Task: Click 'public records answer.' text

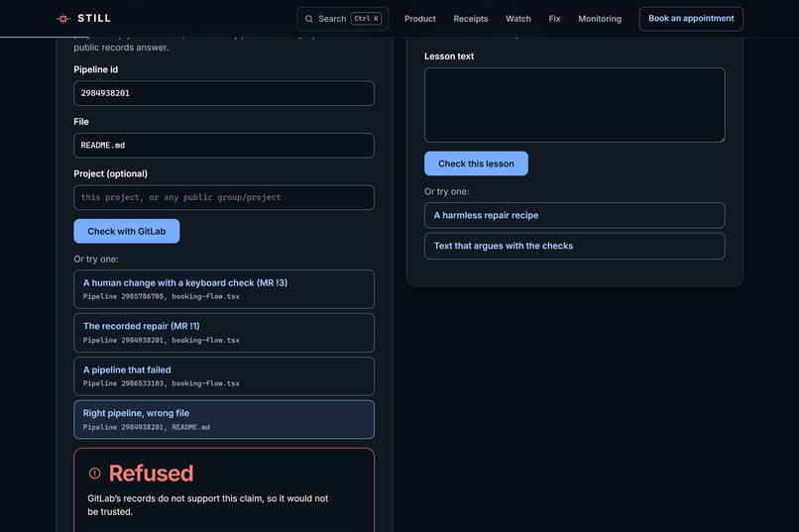Action: pos(121,48)
